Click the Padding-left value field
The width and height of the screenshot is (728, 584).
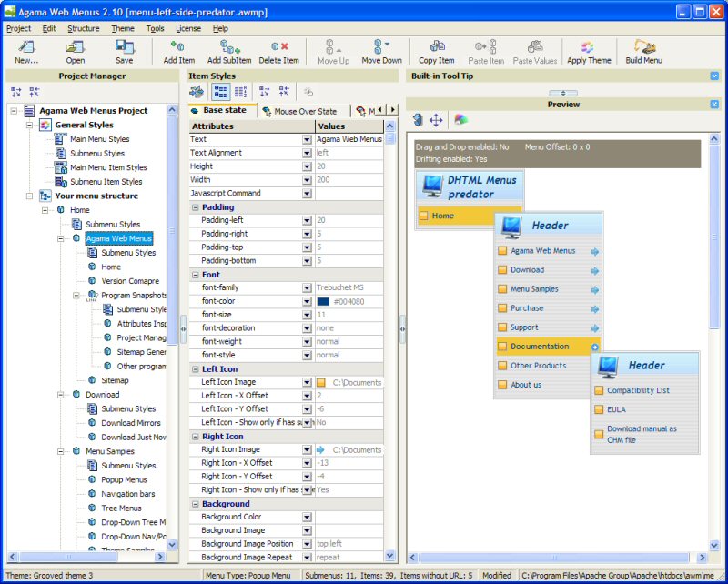pos(349,220)
